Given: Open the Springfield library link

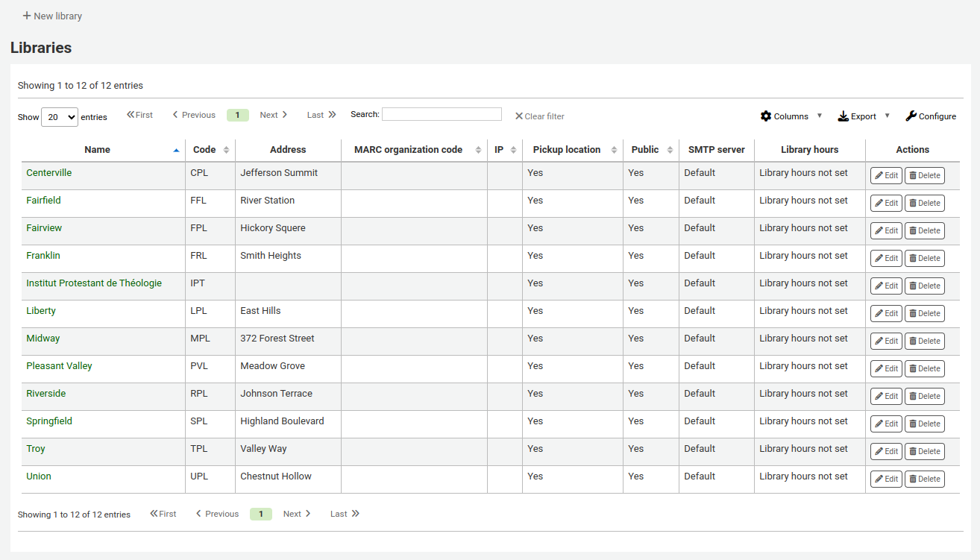Looking at the screenshot, I should [49, 421].
